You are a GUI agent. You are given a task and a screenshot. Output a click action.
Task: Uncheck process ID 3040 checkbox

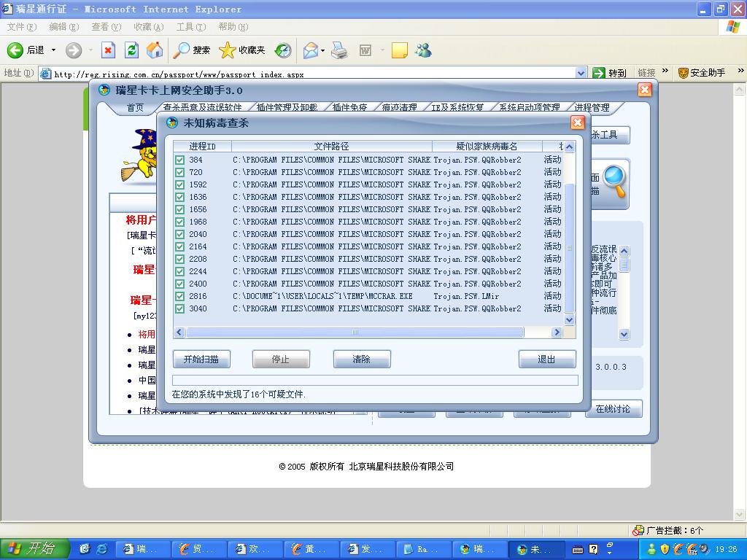[x=179, y=308]
